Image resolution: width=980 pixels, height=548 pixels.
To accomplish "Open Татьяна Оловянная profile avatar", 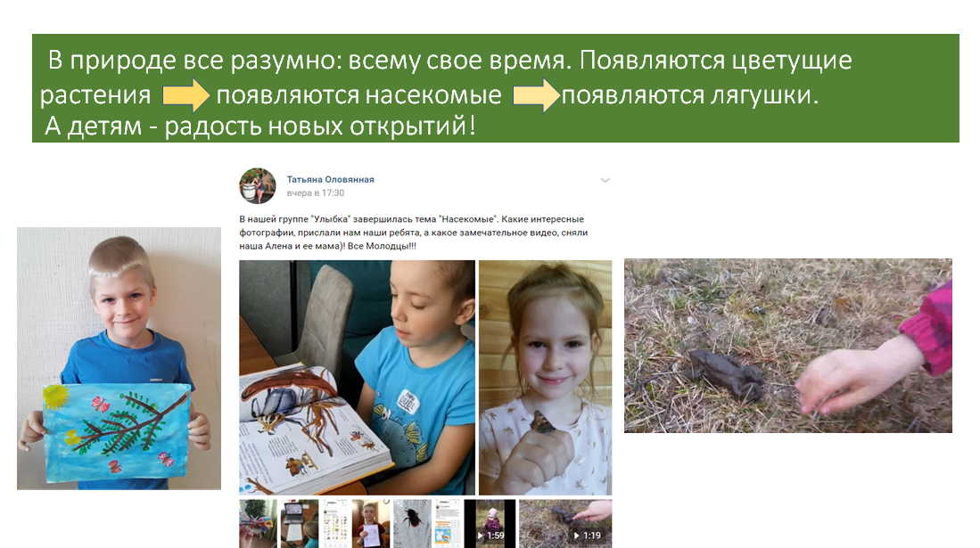I will pos(258,185).
